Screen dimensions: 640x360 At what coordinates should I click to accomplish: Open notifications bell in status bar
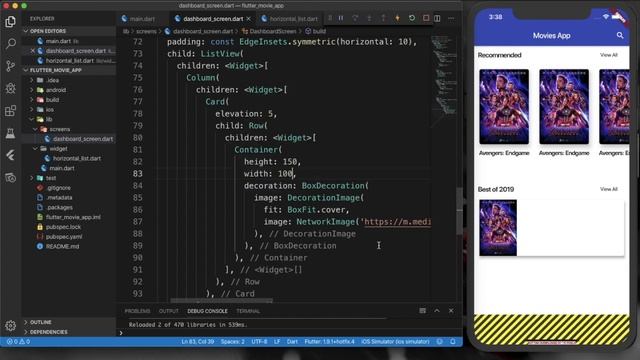pyautogui.click(x=453, y=342)
